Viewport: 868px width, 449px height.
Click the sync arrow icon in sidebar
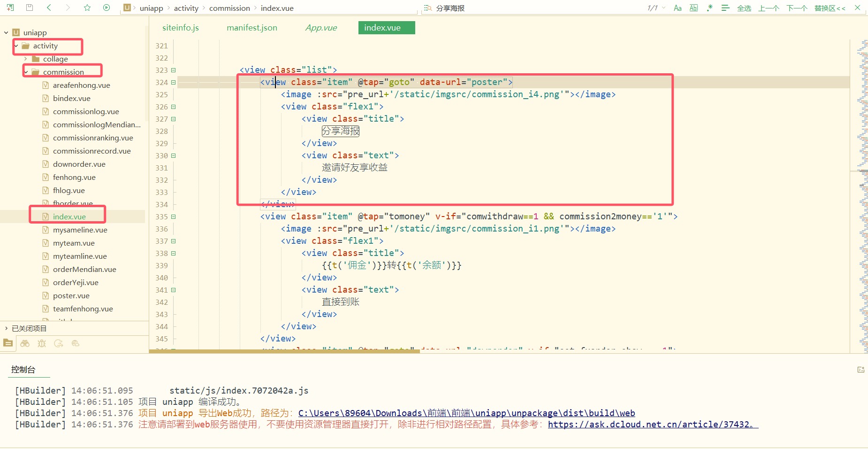click(x=59, y=343)
